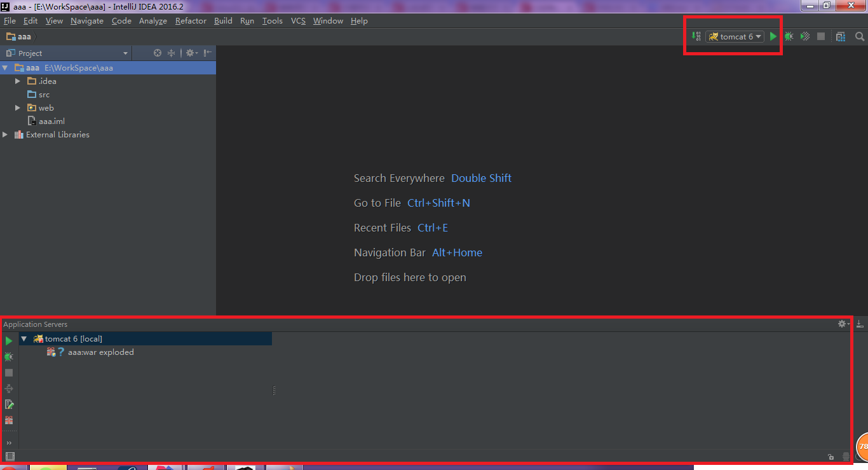868x470 pixels.
Task: Open the Window menu
Action: pyautogui.click(x=328, y=20)
